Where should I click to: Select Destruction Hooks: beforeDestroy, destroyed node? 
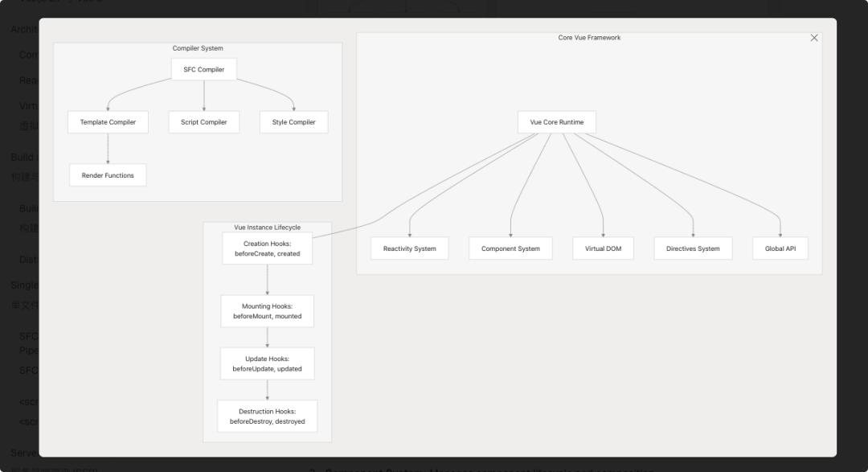tap(268, 416)
